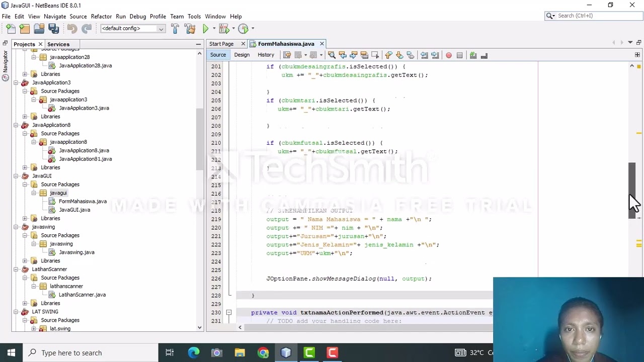Click the Windows taskbar search box

[x=91, y=353]
